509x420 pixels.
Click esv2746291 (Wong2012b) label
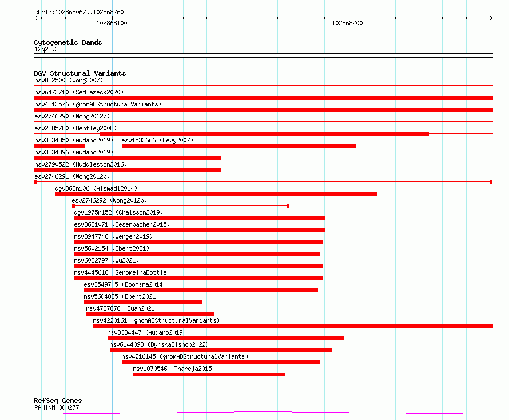point(72,176)
